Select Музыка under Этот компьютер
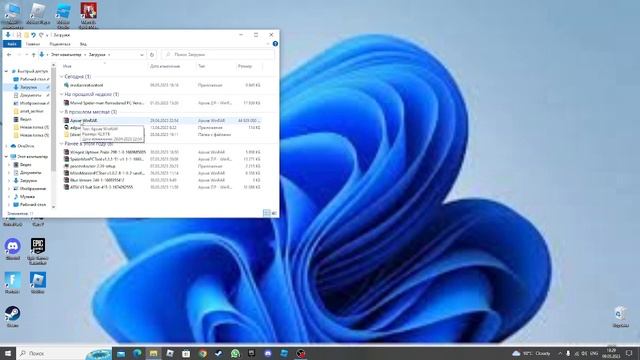This screenshot has height=360, width=640. click(x=27, y=196)
